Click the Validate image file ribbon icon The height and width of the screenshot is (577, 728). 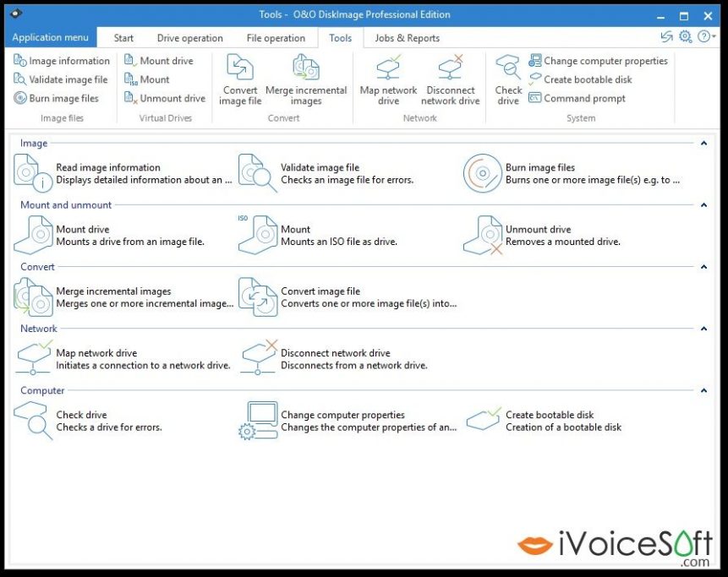20,79
